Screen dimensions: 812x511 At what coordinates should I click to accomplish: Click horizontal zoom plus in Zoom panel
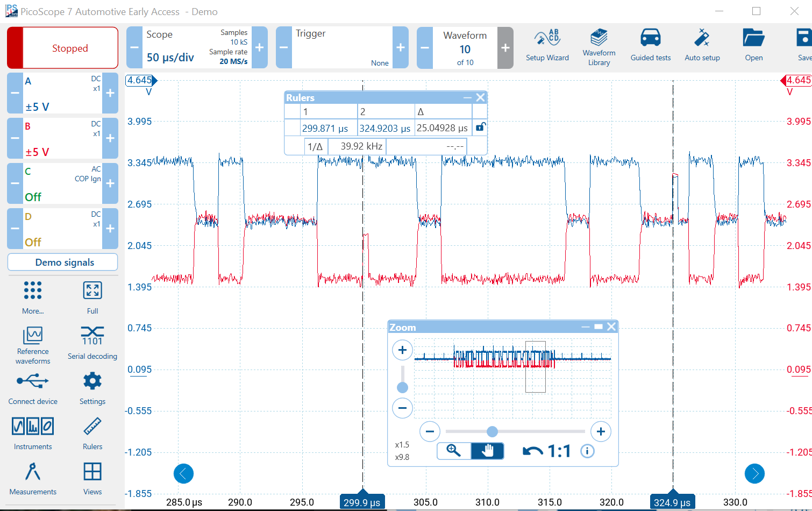(x=601, y=431)
